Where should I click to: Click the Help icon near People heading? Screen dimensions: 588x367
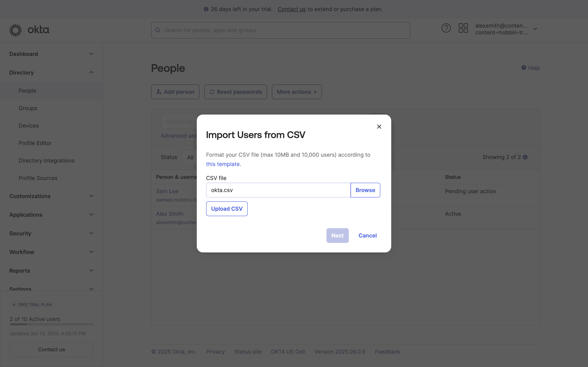[524, 68]
